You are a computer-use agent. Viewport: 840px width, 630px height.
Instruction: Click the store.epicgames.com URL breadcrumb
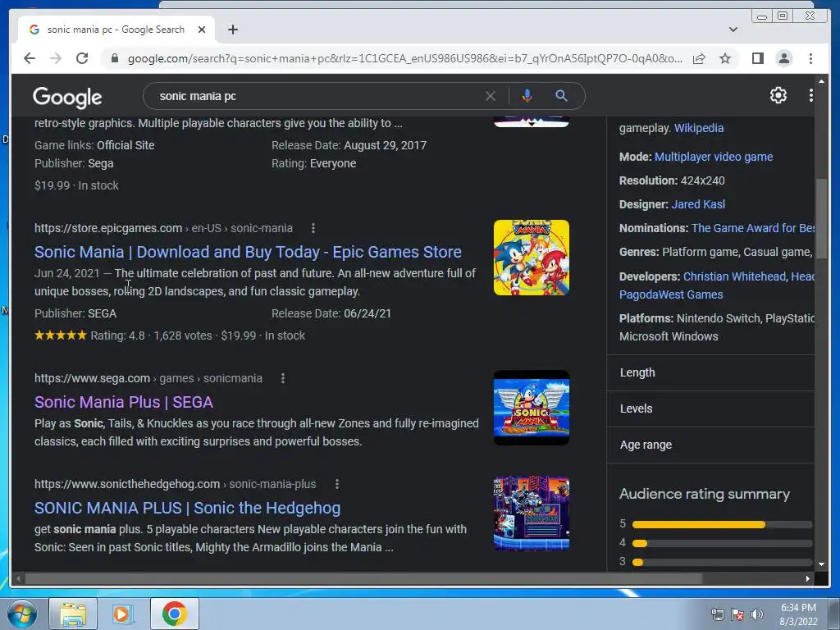click(163, 228)
